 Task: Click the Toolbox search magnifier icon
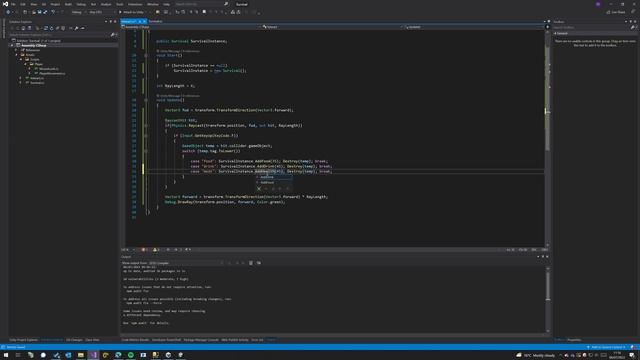pyautogui.click(x=632, y=27)
